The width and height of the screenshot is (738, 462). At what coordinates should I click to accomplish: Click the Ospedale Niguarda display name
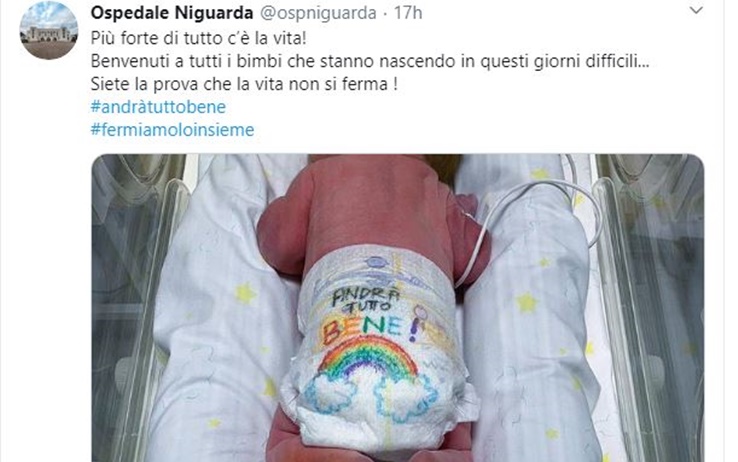(172, 13)
